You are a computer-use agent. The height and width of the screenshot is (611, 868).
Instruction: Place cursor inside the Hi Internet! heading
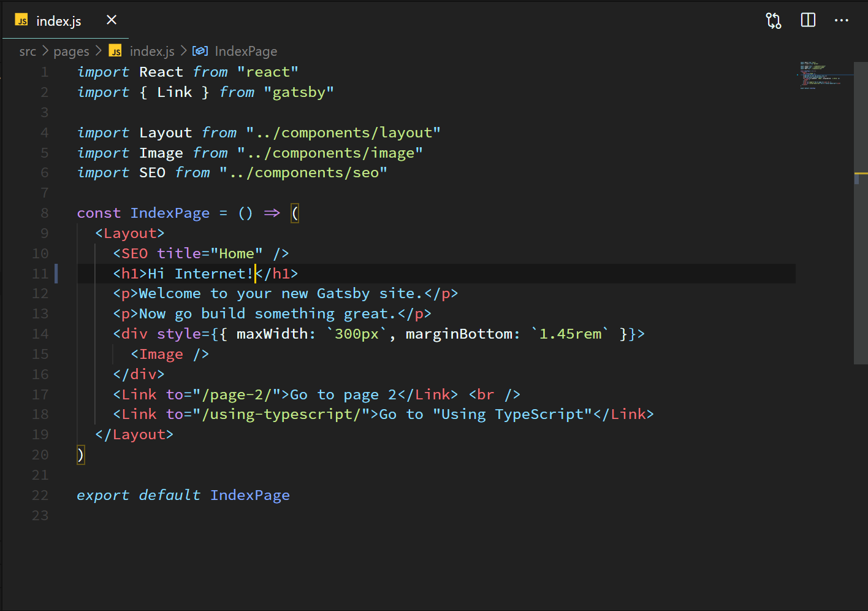(x=199, y=273)
